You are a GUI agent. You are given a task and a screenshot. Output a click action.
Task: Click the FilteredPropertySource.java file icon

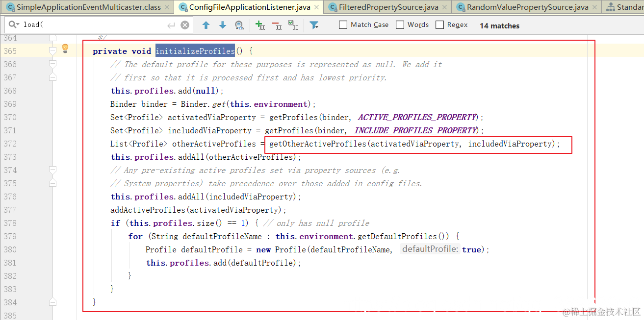(x=333, y=7)
